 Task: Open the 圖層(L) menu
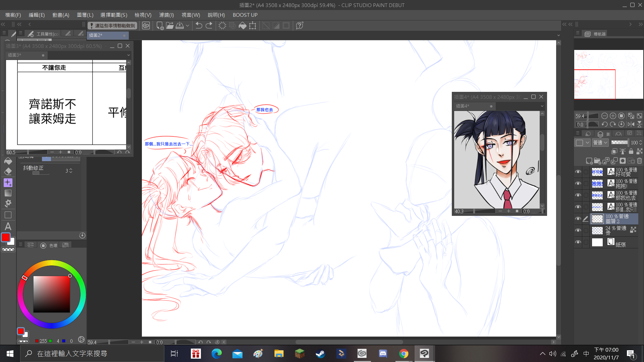85,15
